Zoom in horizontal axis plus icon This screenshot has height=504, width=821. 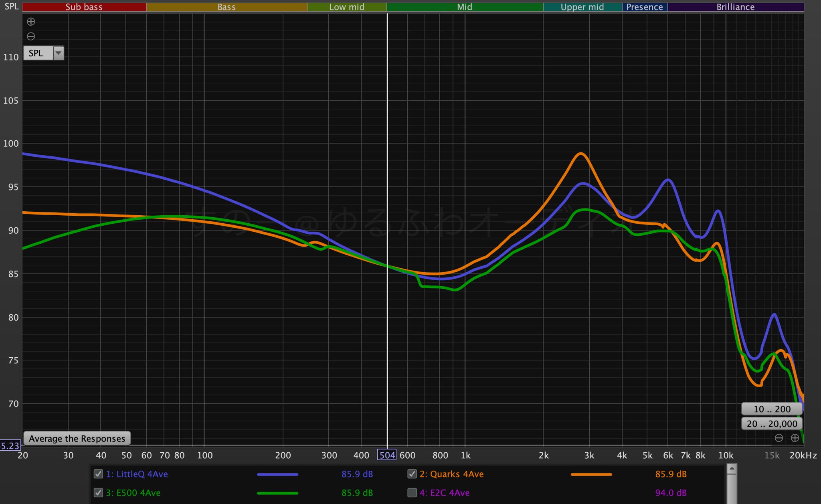click(x=795, y=438)
